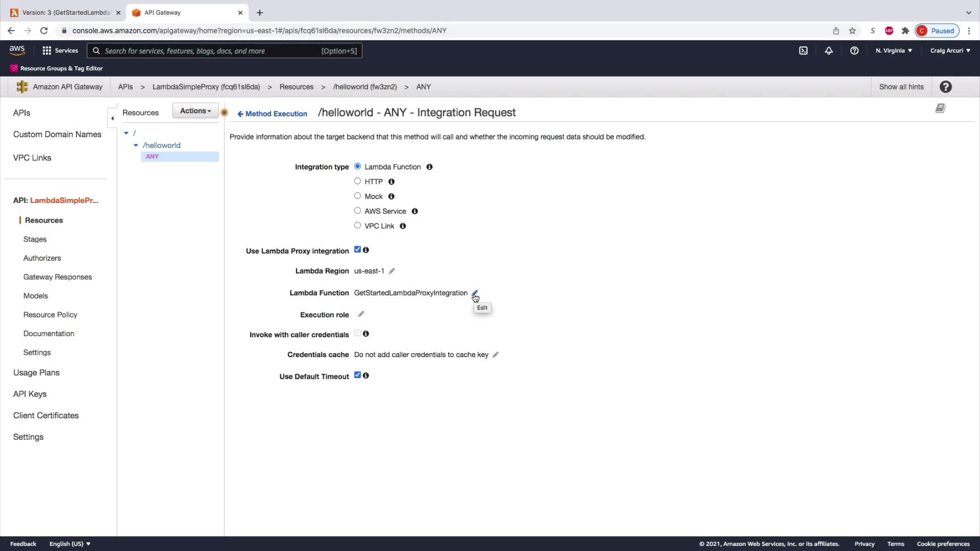This screenshot has width=980, height=551.
Task: Show info for Invoke with caller credentials
Action: 366,334
